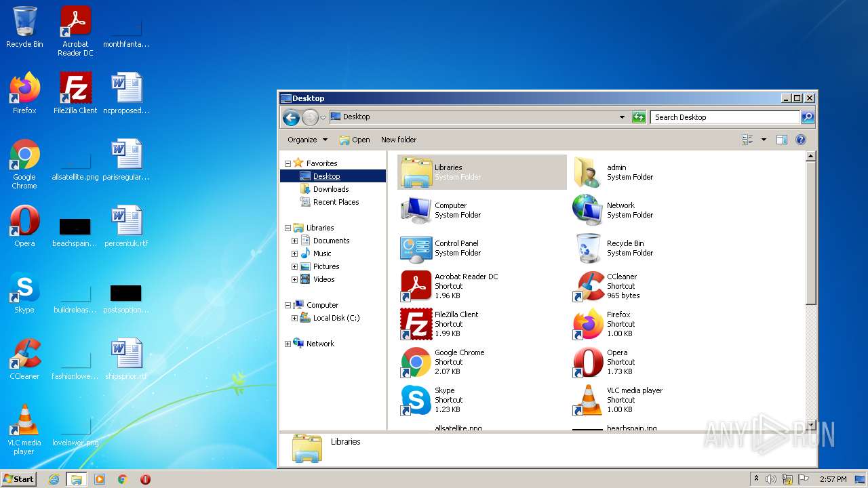Click the Forward navigation arrow
The height and width of the screenshot is (488, 868).
click(310, 117)
